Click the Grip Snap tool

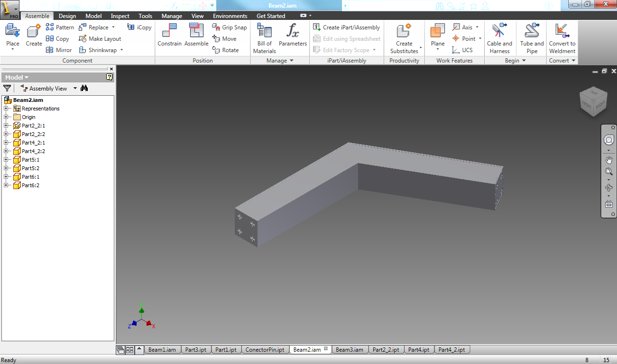pos(230,27)
